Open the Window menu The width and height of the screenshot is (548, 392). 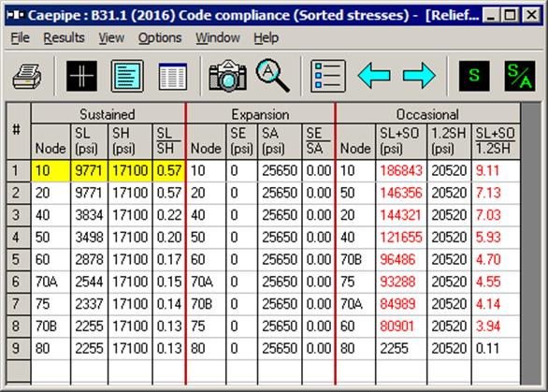pyautogui.click(x=217, y=37)
